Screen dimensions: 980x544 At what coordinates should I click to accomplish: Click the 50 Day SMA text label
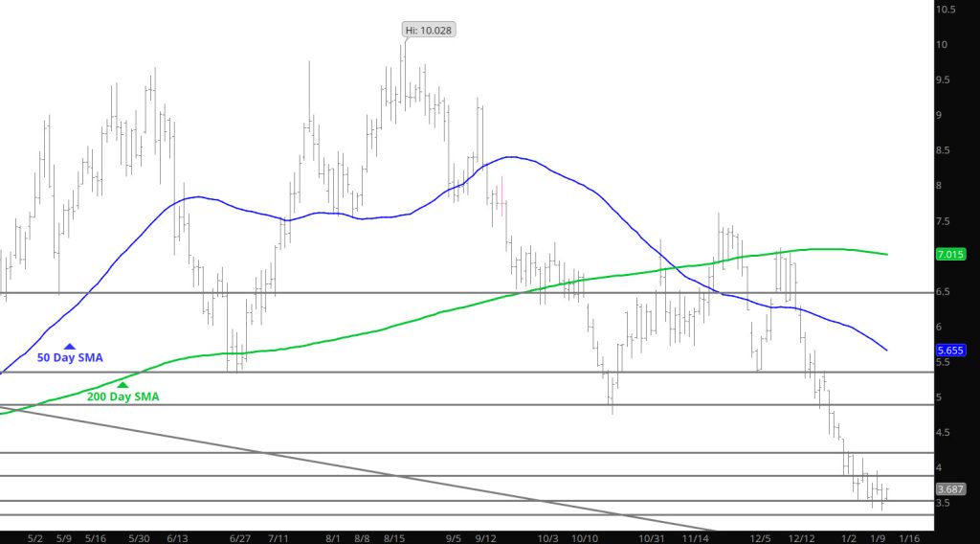(x=70, y=357)
